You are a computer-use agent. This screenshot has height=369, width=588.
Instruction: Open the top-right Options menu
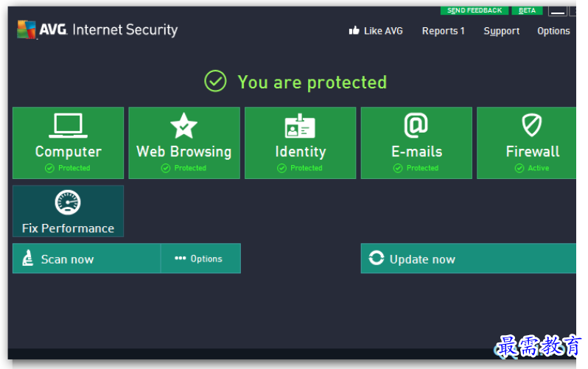553,31
